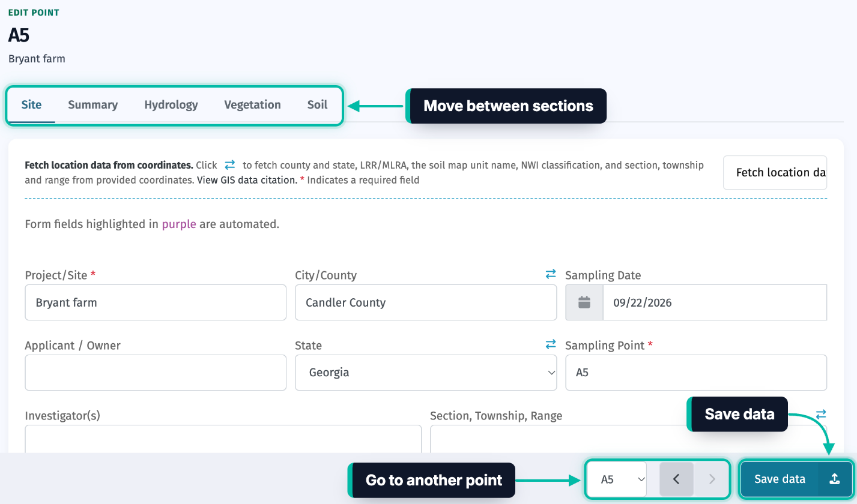Click the empty Applicant / Owner field
The image size is (857, 504).
point(156,373)
